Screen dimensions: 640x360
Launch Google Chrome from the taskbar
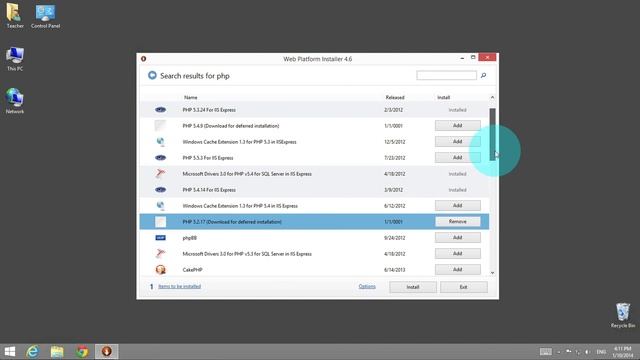[x=82, y=351]
